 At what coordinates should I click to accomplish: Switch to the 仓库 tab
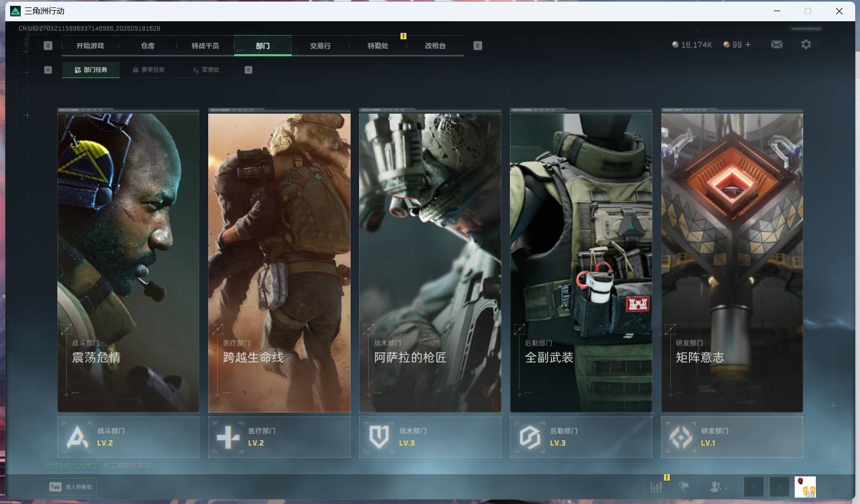click(148, 46)
